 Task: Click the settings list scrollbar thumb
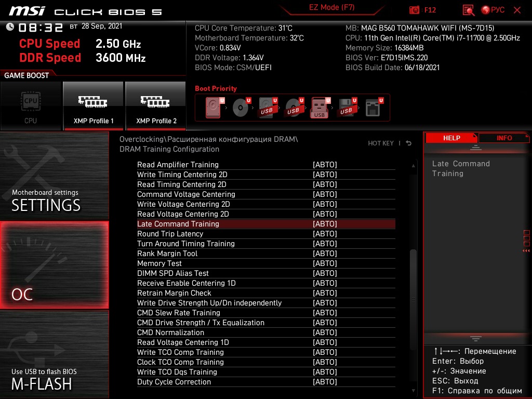coord(413,300)
